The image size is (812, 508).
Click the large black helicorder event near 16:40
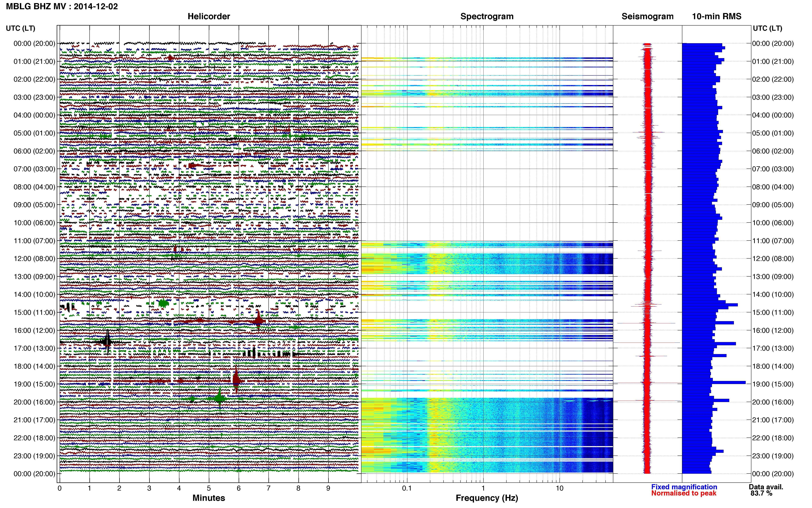point(107,342)
